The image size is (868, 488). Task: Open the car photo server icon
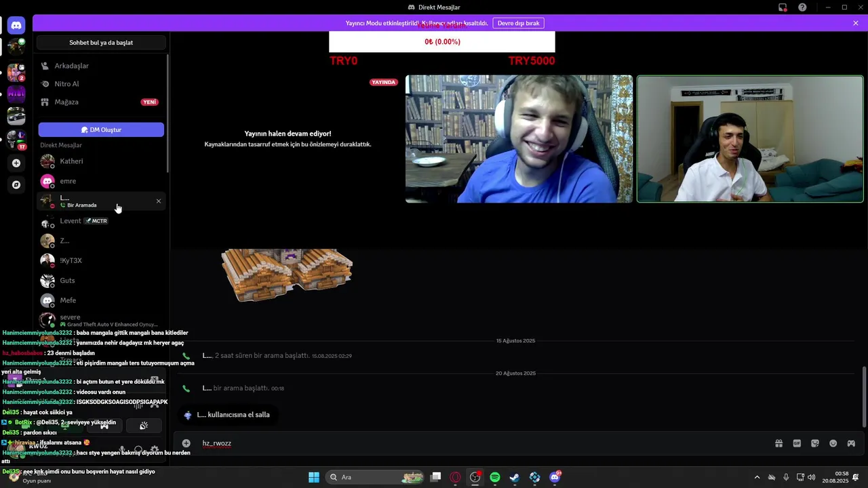pyautogui.click(x=16, y=117)
